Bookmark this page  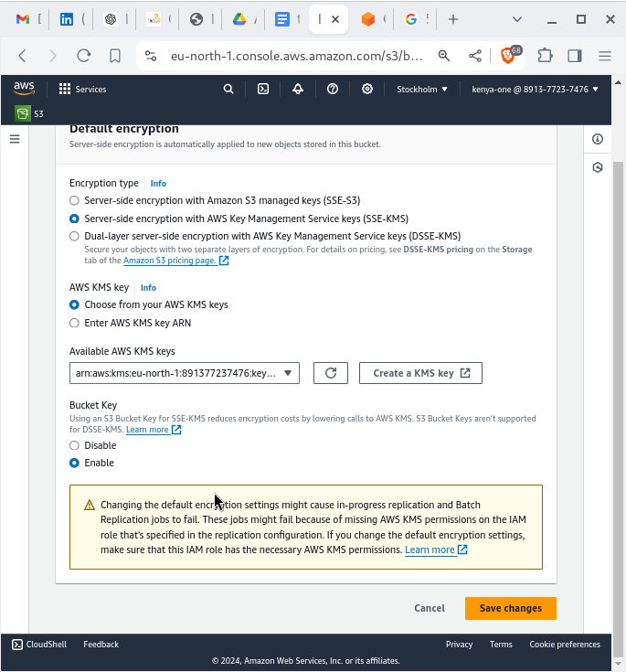[115, 56]
